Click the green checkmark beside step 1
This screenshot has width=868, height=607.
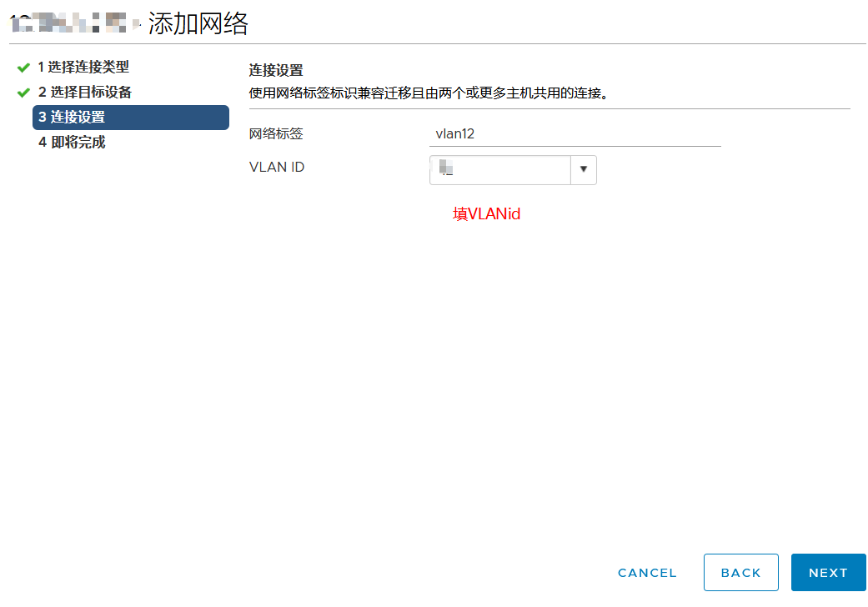click(23, 68)
